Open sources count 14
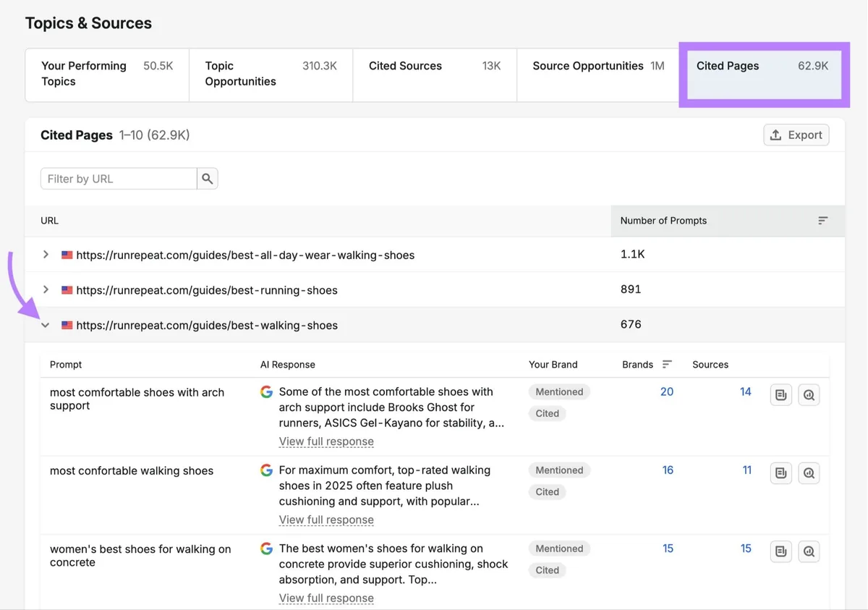 [746, 391]
